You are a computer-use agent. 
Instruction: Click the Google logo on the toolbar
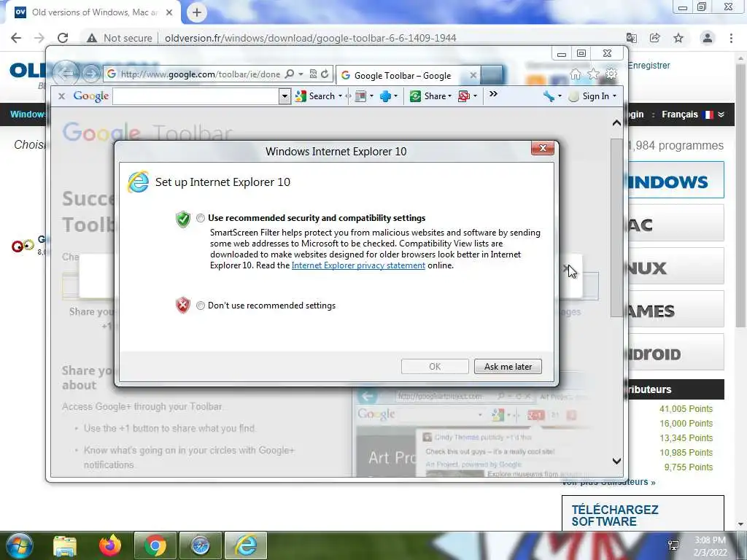point(91,96)
